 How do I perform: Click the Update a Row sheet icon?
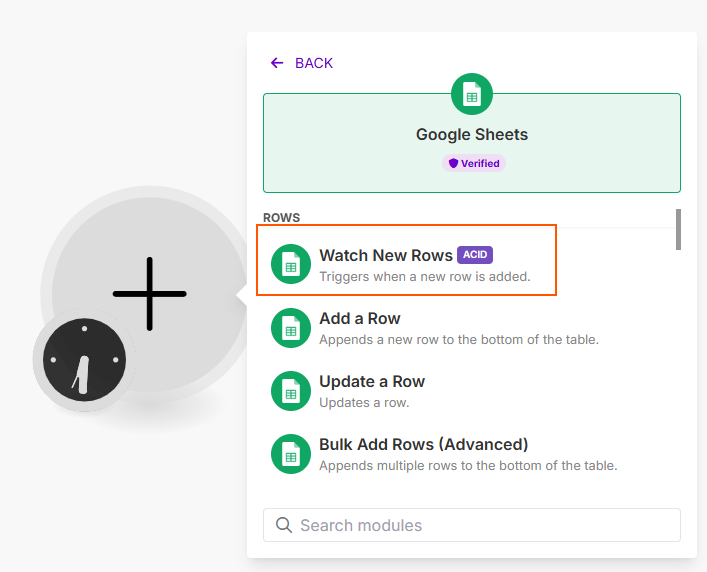(291, 391)
